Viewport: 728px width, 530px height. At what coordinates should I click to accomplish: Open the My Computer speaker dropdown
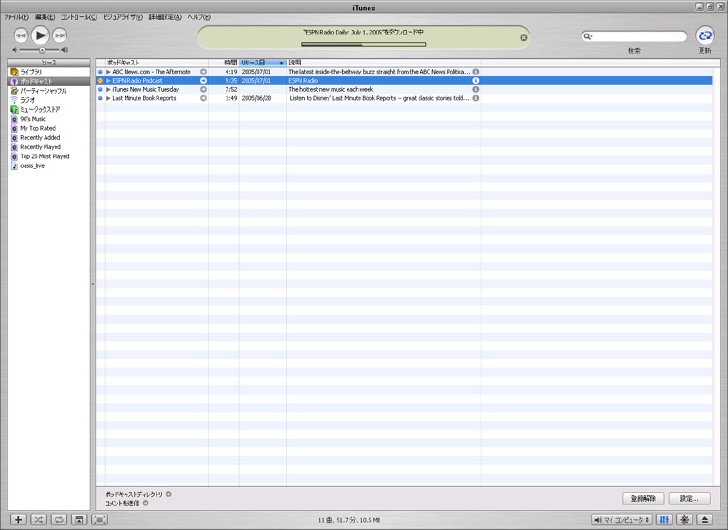622,520
